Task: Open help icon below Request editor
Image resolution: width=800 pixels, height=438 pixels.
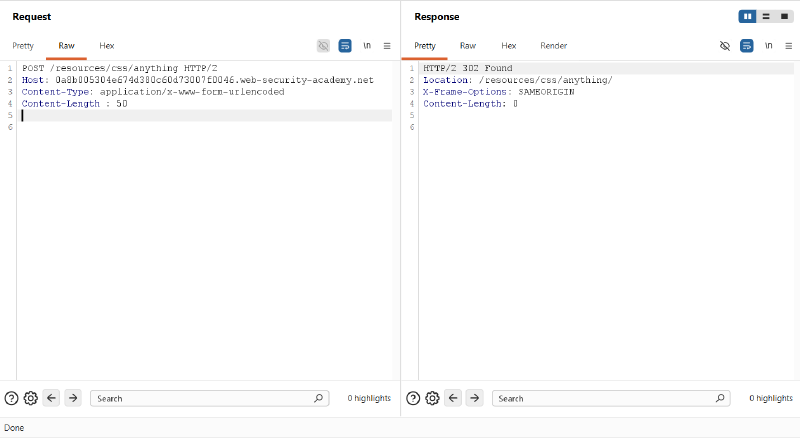Action: point(11,398)
